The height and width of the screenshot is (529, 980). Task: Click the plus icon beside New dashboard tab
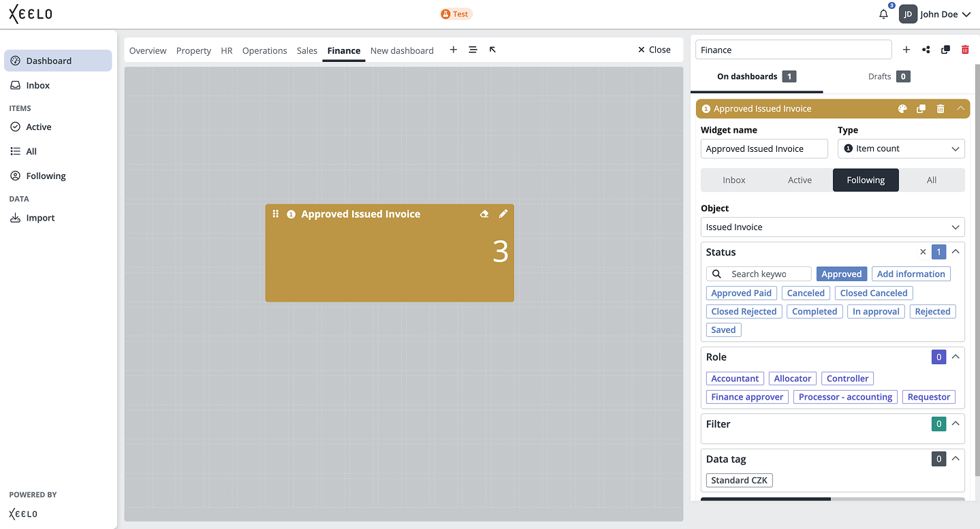click(x=454, y=50)
